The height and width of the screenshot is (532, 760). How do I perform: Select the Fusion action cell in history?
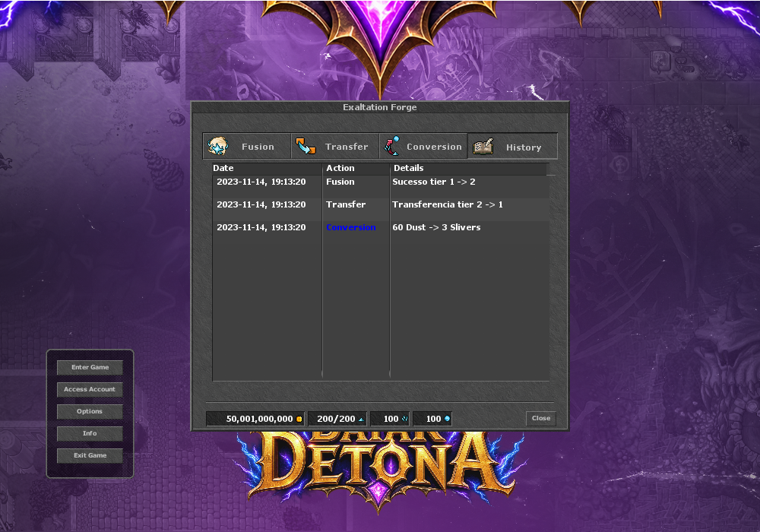coord(340,182)
